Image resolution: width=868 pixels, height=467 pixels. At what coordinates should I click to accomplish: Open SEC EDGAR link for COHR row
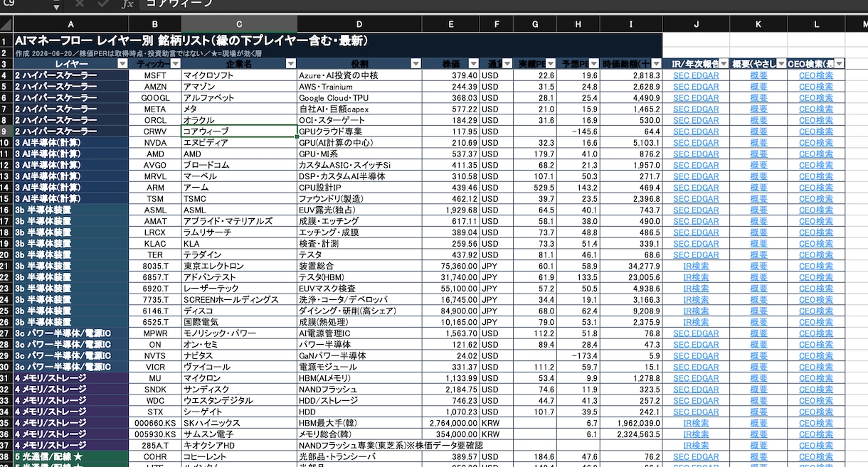coord(696,457)
